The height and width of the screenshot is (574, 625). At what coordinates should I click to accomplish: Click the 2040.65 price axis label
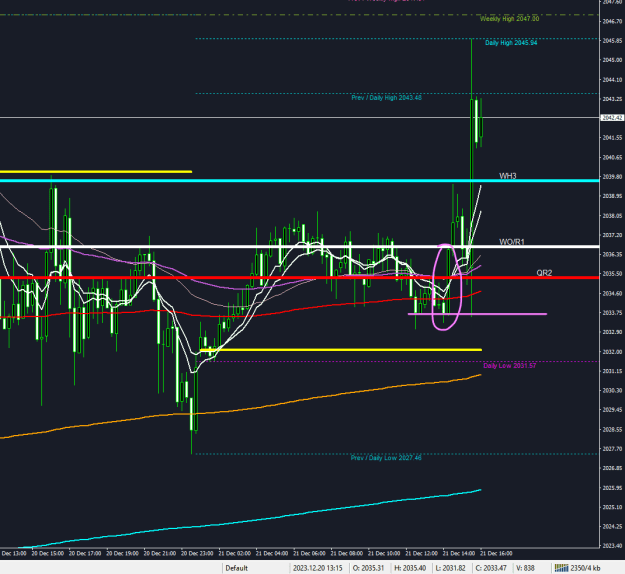pyautogui.click(x=612, y=157)
